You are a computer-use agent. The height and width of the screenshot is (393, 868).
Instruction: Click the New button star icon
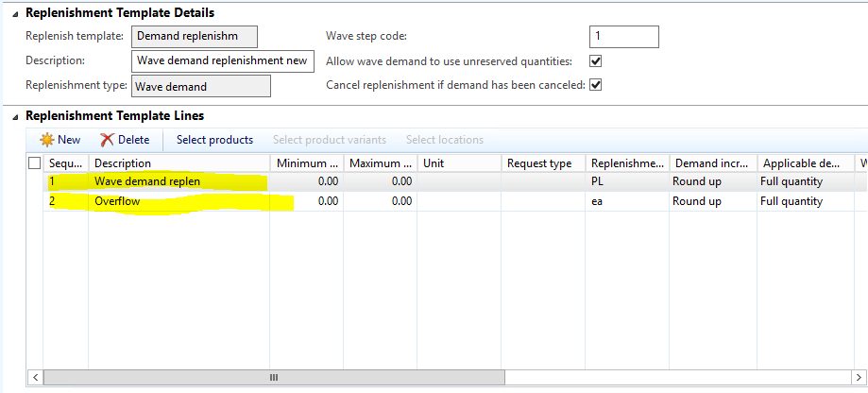tap(44, 140)
